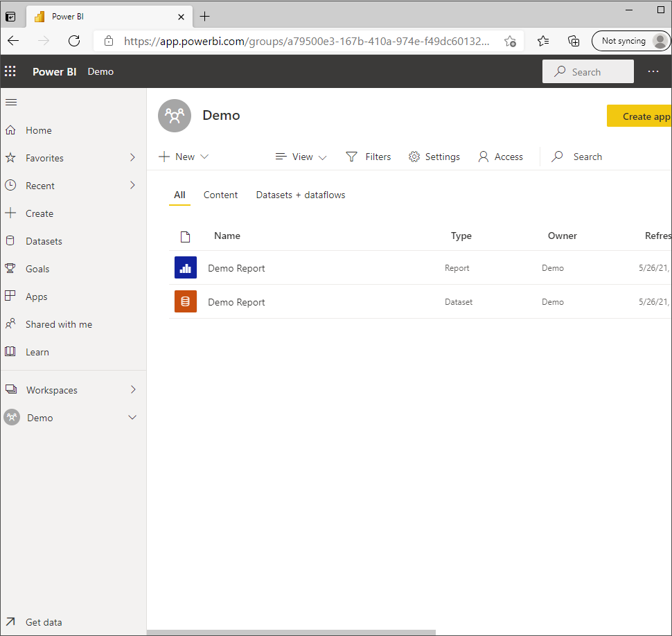This screenshot has height=636, width=672.
Task: Collapse the Demo workspace chevron
Action: pos(132,417)
